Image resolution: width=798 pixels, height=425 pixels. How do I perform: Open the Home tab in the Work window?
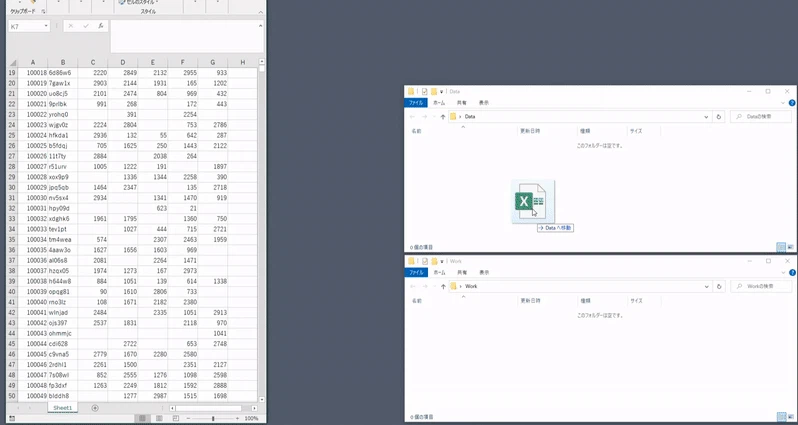[439, 272]
